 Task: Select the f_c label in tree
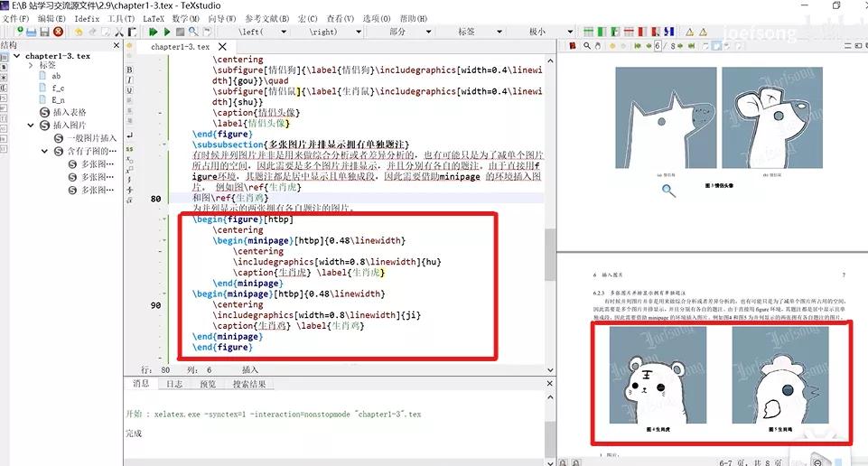pos(58,88)
